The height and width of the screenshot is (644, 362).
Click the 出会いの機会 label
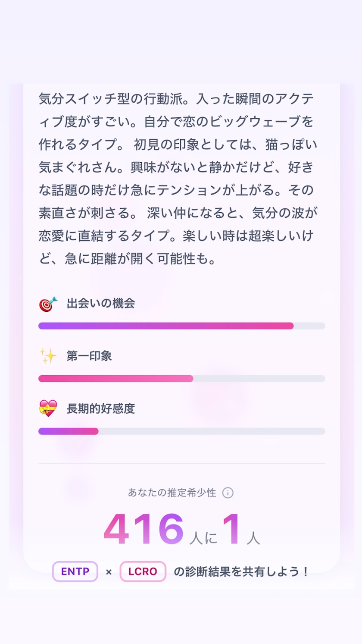click(101, 303)
